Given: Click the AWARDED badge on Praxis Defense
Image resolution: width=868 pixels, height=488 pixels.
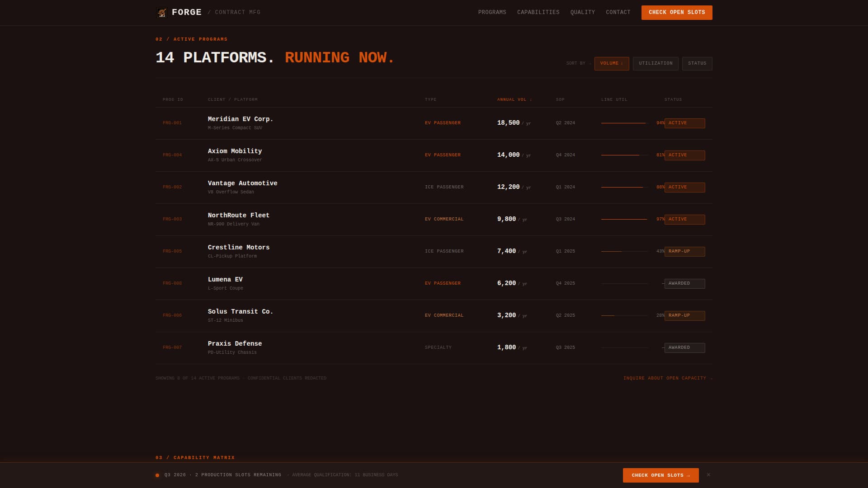Looking at the screenshot, I should tap(684, 347).
